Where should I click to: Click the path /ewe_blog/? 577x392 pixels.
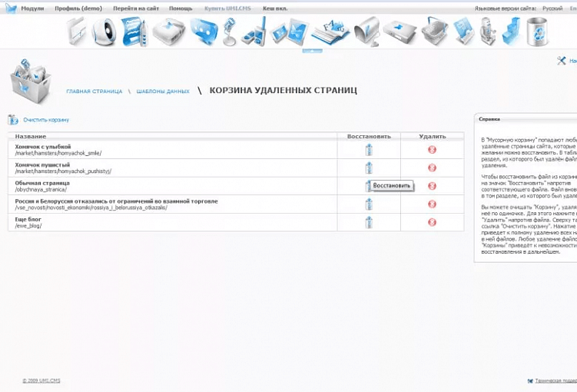point(28,226)
